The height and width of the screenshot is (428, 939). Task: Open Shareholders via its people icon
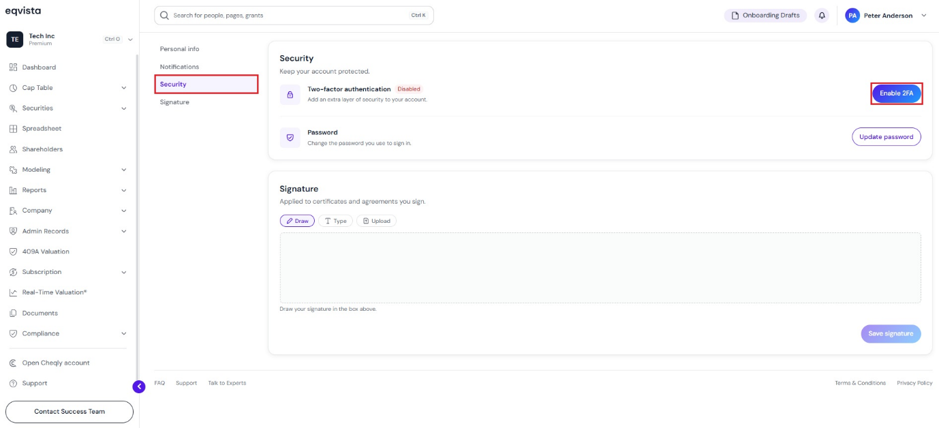pos(13,149)
